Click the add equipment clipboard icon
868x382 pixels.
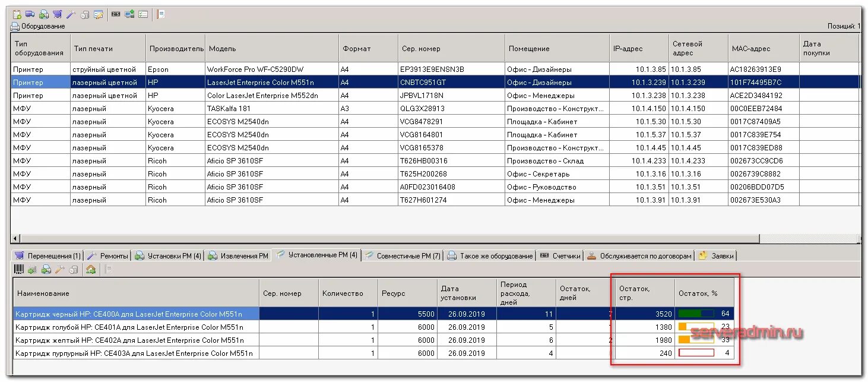pos(17,14)
